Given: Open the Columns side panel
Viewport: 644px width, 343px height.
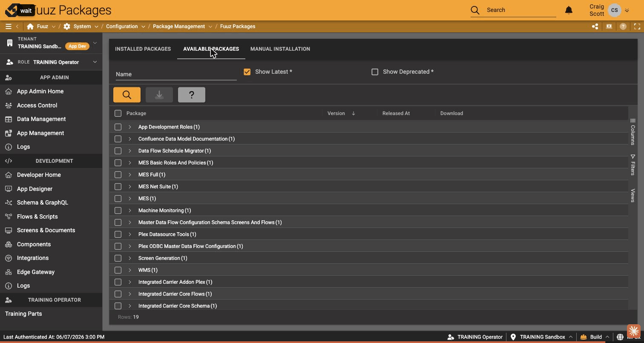Looking at the screenshot, I should (x=633, y=132).
